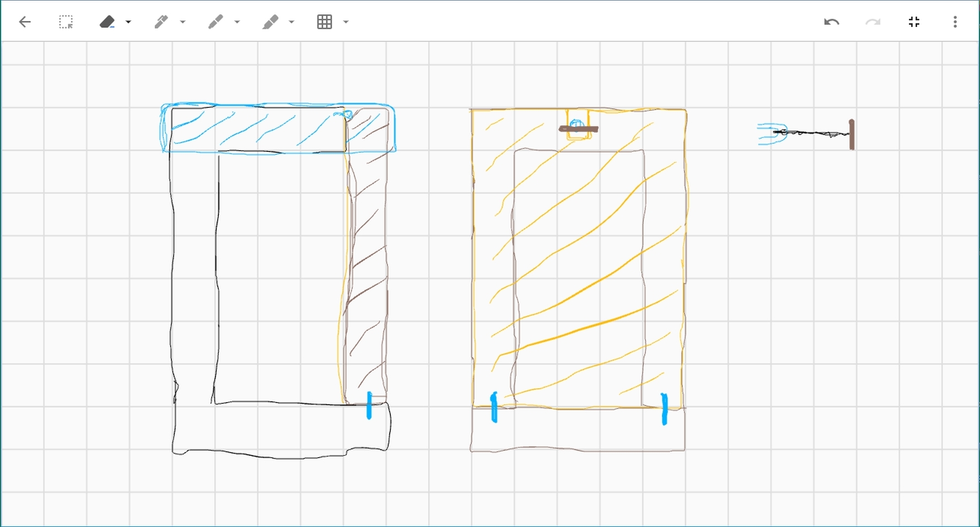The height and width of the screenshot is (527, 980).
Task: Click the brown horizontal bar in yellow sketch
Action: 578,129
